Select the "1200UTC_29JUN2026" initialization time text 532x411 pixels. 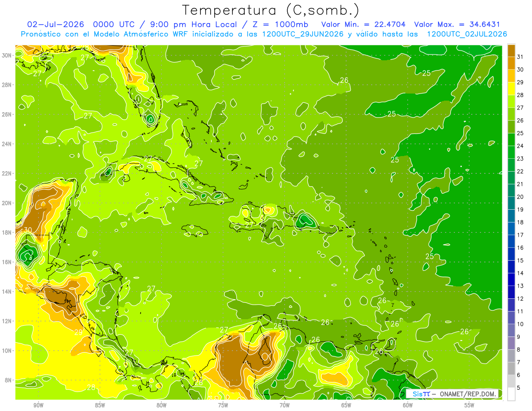tap(302, 34)
